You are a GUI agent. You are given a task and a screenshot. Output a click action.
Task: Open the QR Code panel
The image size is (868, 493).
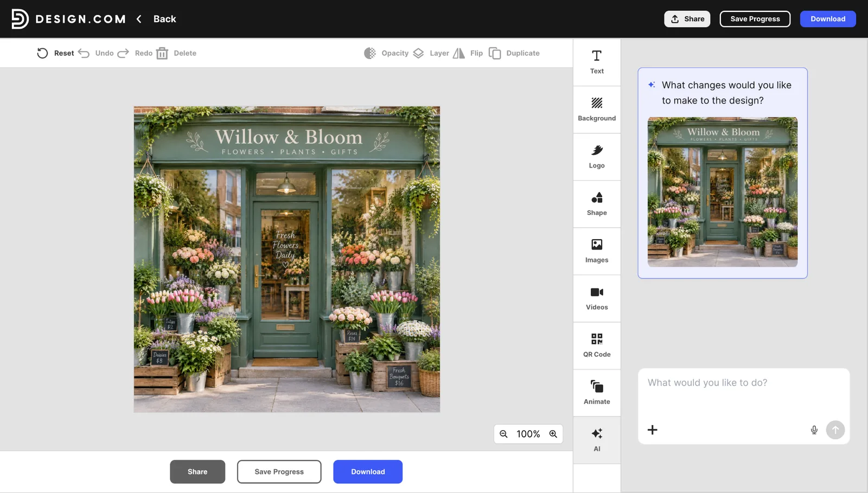pyautogui.click(x=597, y=345)
